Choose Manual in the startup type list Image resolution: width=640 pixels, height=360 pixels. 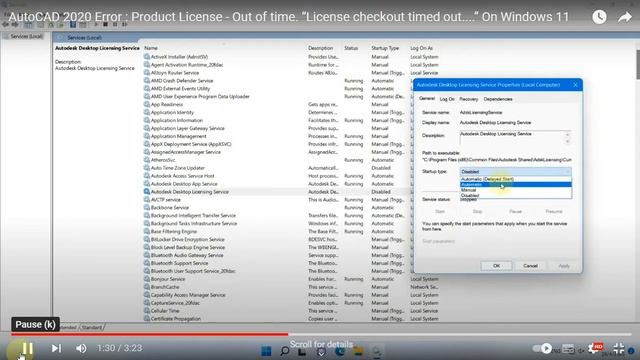click(516, 190)
